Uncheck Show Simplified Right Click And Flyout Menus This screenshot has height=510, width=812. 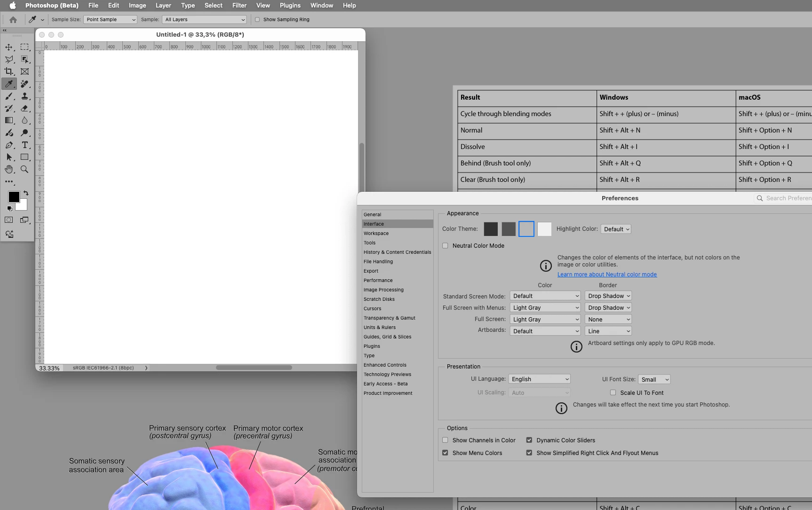tap(529, 453)
